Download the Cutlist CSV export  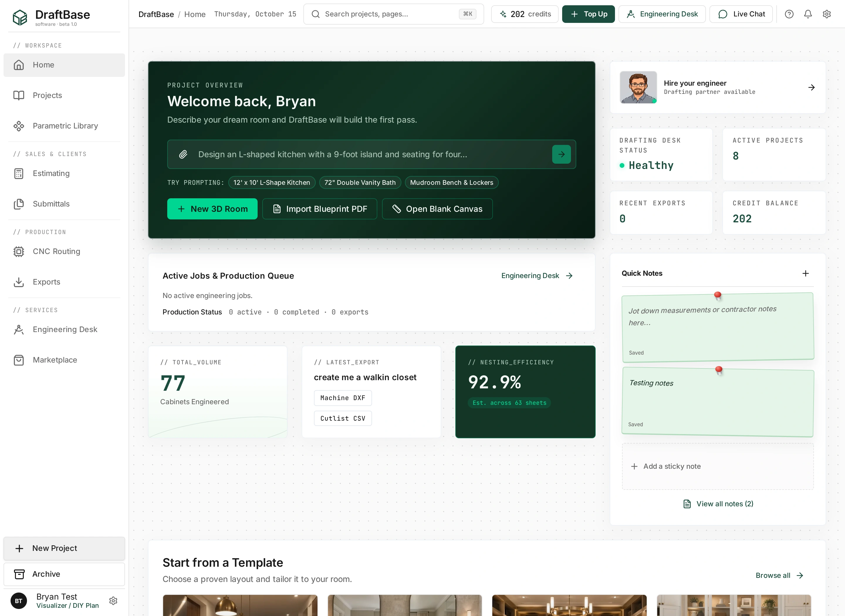pos(343,418)
